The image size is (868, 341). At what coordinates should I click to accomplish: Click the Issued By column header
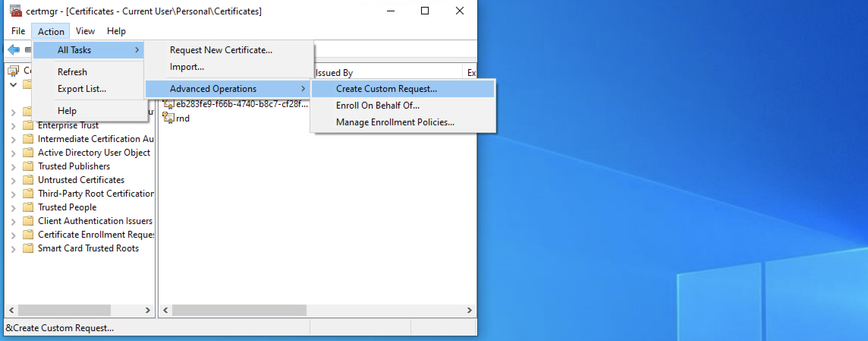387,73
